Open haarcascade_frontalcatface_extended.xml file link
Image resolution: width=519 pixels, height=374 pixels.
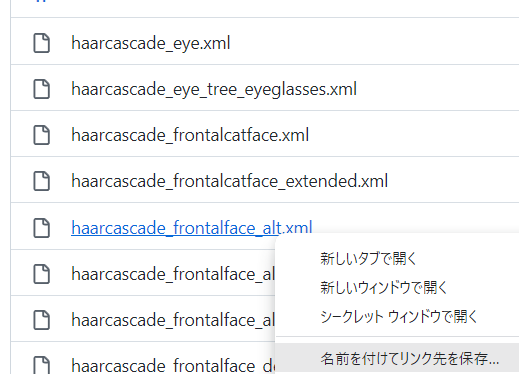click(229, 181)
